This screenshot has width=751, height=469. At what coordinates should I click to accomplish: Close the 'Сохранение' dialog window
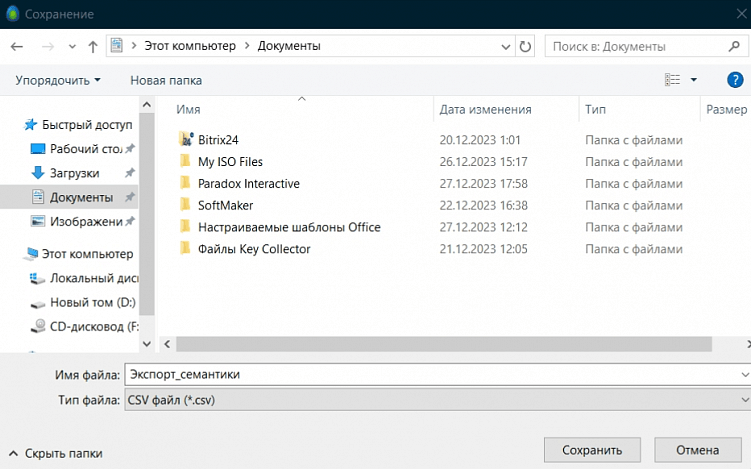tap(741, 14)
